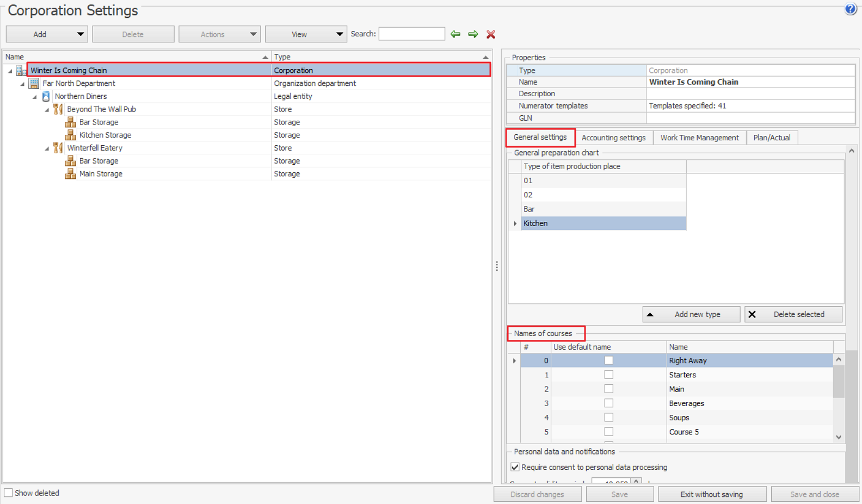Toggle default name for Right Away course
The height and width of the screenshot is (504, 862).
608,360
